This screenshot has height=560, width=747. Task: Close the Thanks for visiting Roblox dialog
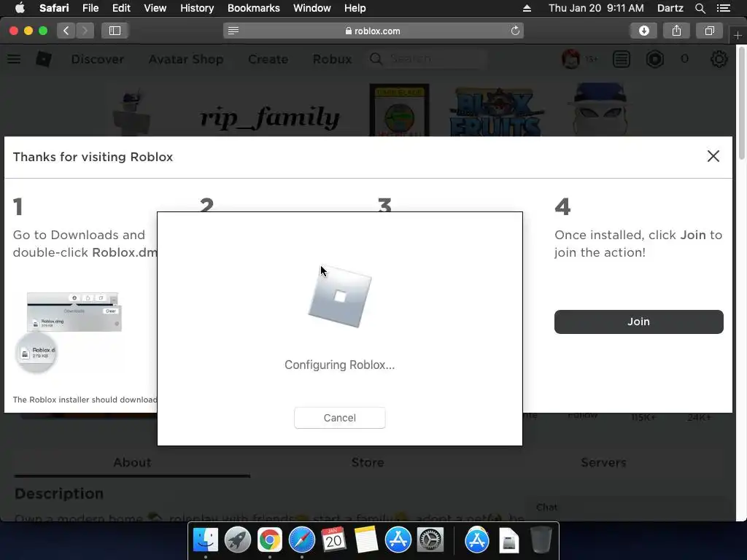pyautogui.click(x=713, y=156)
